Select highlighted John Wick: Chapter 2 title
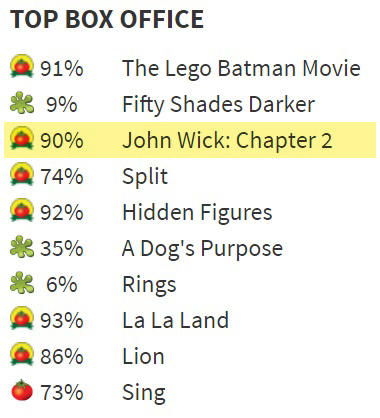380x418 pixels. 227,140
